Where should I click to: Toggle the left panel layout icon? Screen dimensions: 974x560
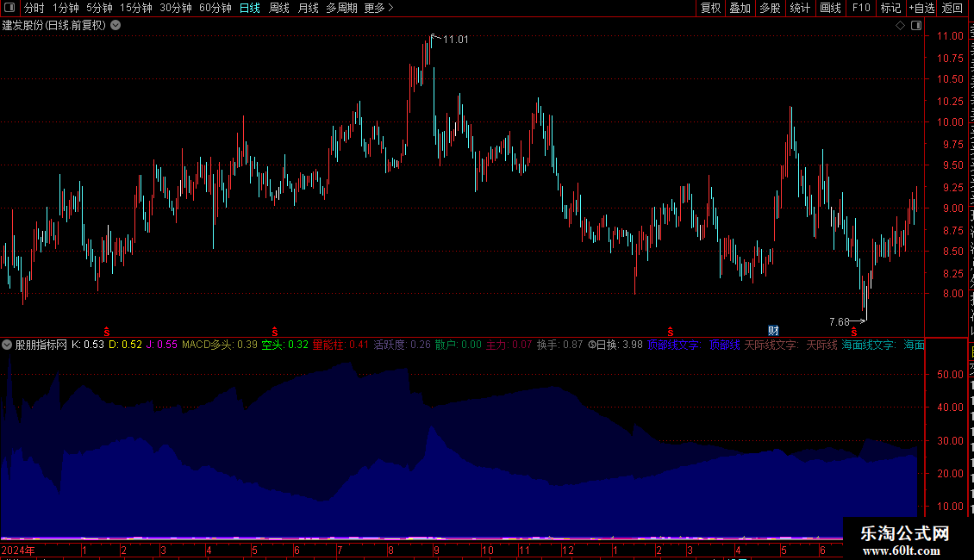(x=9, y=8)
